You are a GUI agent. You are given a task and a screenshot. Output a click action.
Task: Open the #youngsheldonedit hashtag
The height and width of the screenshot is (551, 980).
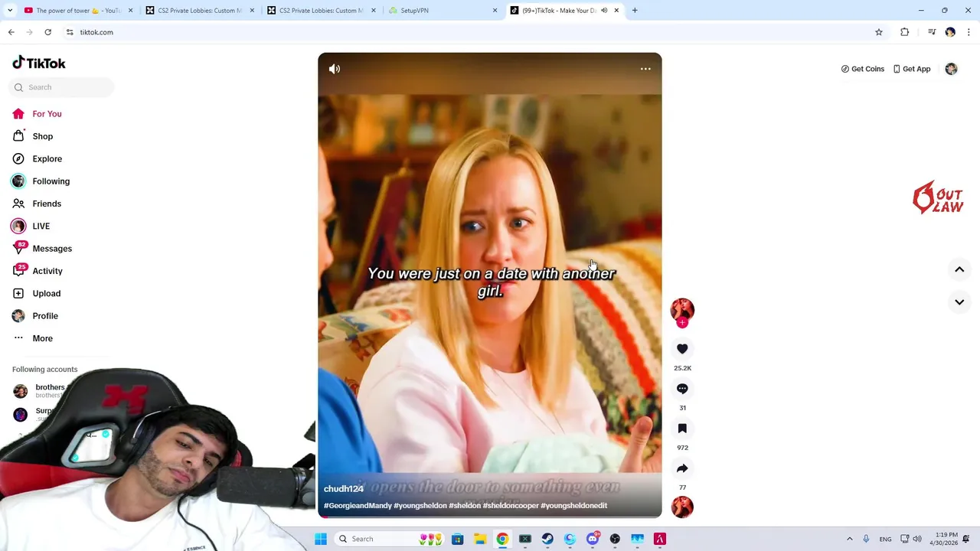(573, 506)
